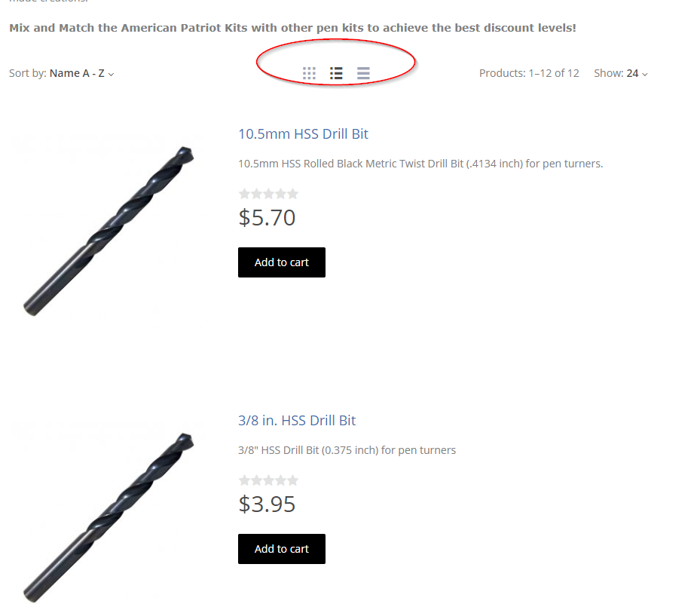Click the Products 1–12 of 12 count
This screenshot has width=700, height=604.
click(529, 73)
